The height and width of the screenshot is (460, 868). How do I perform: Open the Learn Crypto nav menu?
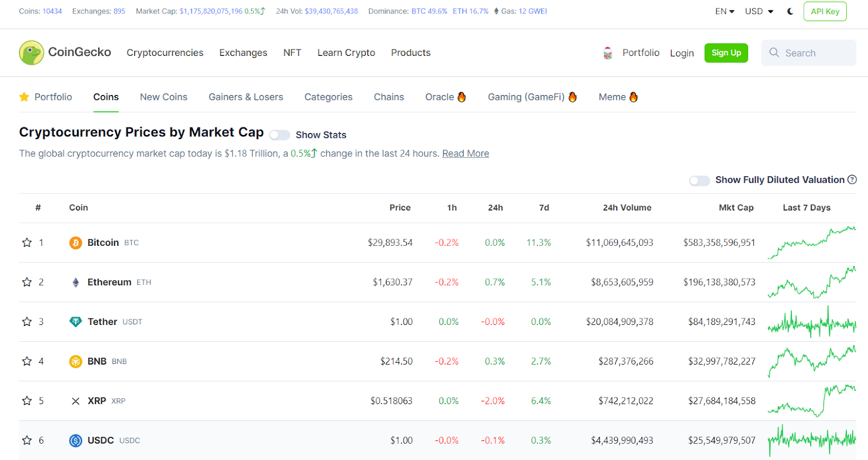[346, 53]
